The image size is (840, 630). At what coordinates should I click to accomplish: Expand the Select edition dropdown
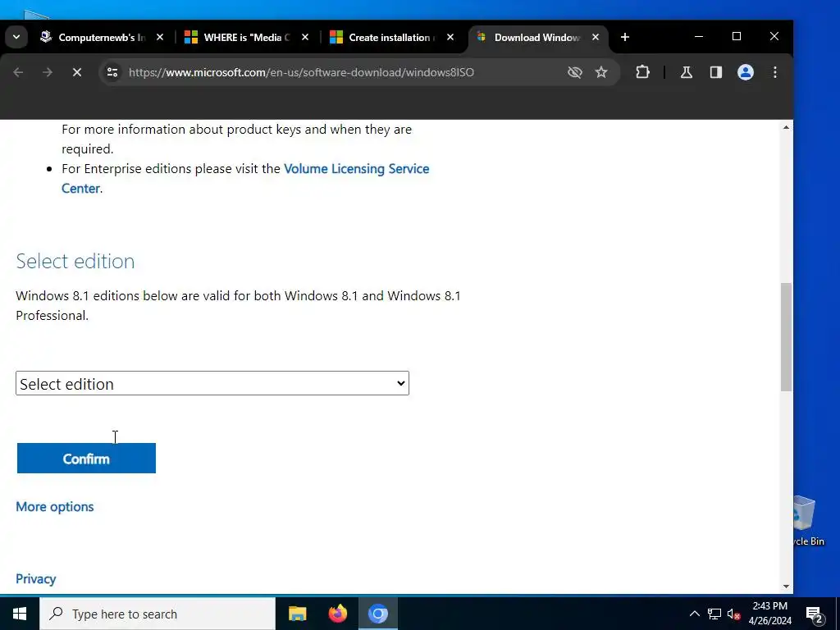[x=212, y=383]
